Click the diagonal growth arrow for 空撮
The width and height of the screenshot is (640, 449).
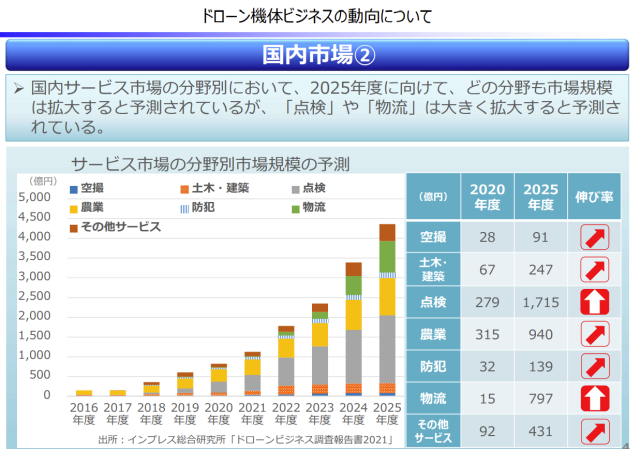[595, 237]
